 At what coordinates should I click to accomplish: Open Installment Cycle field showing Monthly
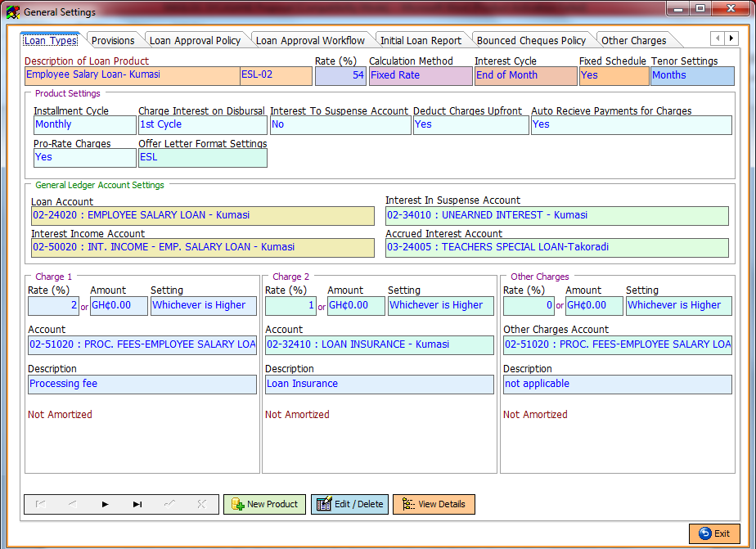pos(85,125)
